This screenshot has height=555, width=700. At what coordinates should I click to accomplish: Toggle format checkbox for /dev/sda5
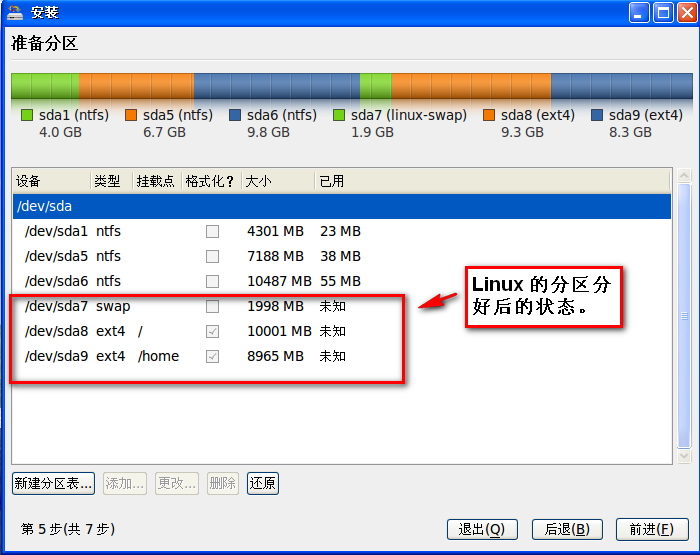(212, 256)
